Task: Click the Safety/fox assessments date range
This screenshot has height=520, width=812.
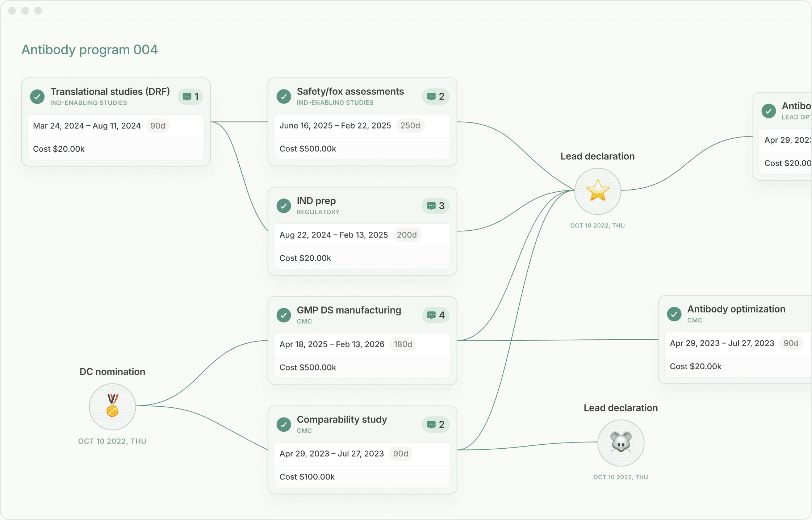Action: (x=335, y=126)
